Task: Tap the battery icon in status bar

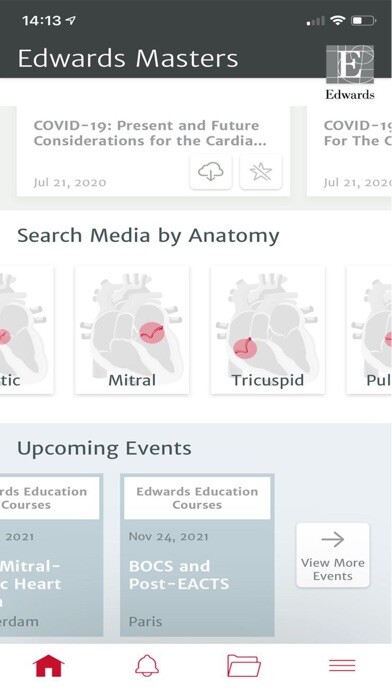Action: tap(364, 20)
